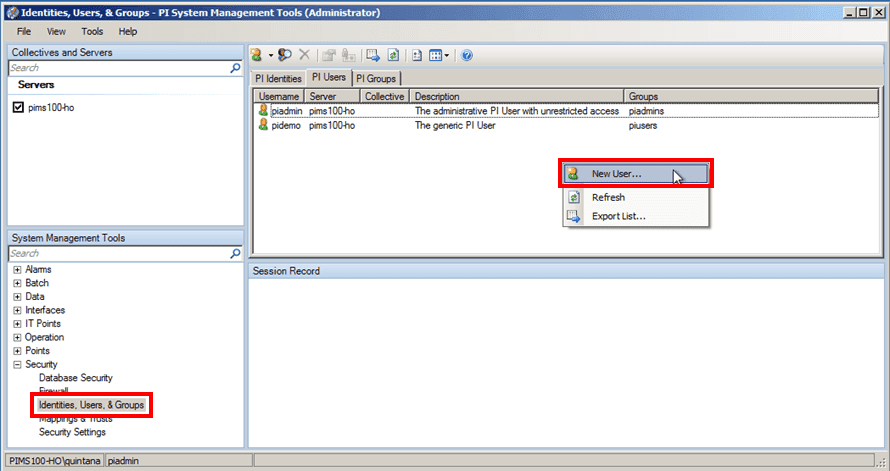890x471 pixels.
Task: Switch to the PI Groups tab
Action: click(x=376, y=78)
